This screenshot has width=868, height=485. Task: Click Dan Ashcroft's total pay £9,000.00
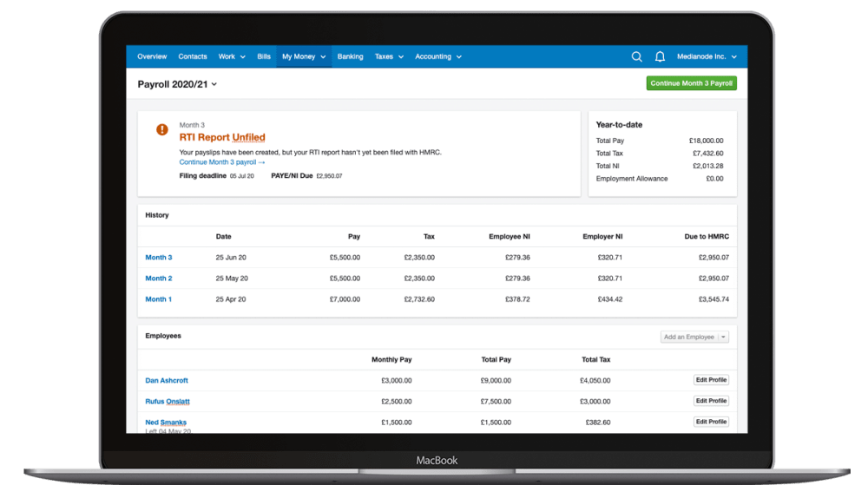click(496, 381)
